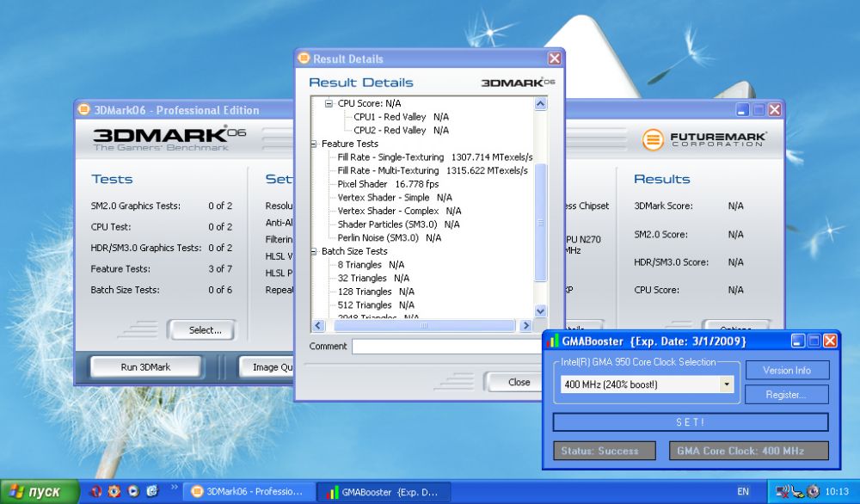Click the '3DMark Score:' label in Results

tap(663, 206)
